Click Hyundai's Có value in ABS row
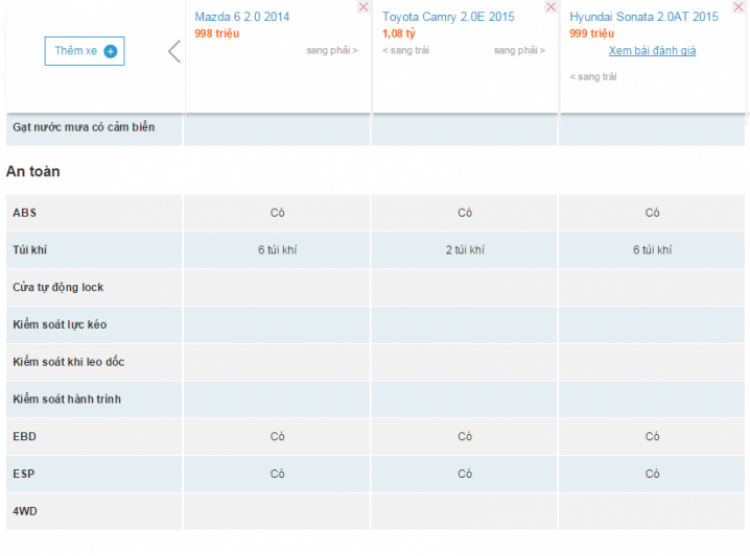This screenshot has width=750, height=556. pos(652,212)
